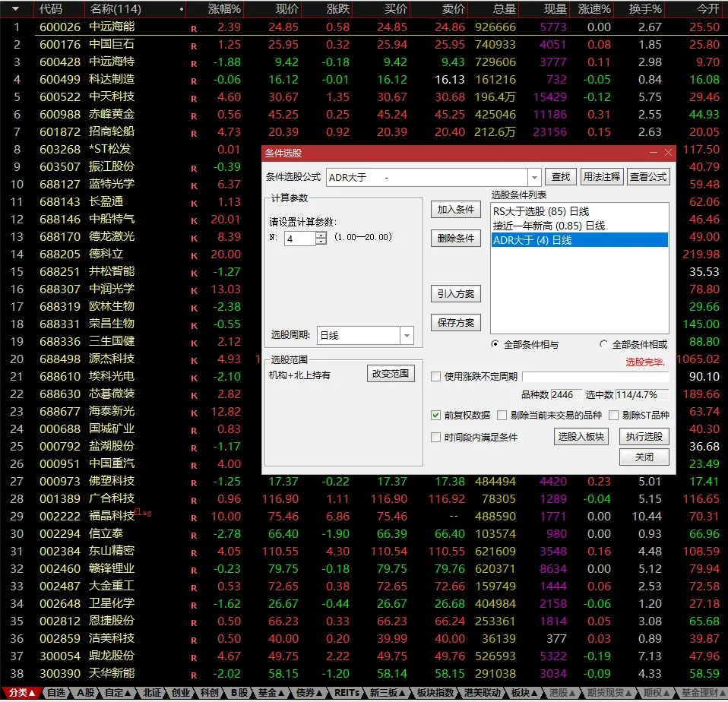Select condition 接近一年新高 (0.85) 日线
This screenshot has height=702, width=728.
(579, 226)
